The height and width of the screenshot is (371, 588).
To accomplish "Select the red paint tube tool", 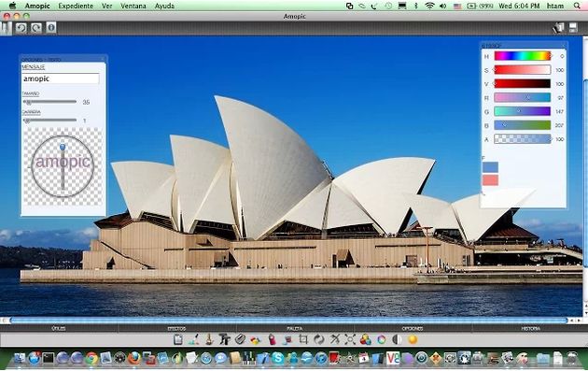I will coord(272,339).
